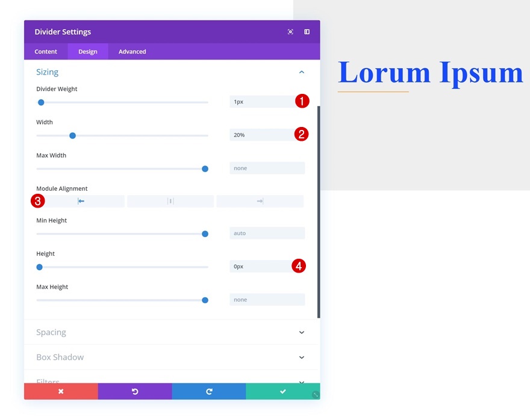Select center module alignment
This screenshot has width=530, height=420.
(x=170, y=201)
